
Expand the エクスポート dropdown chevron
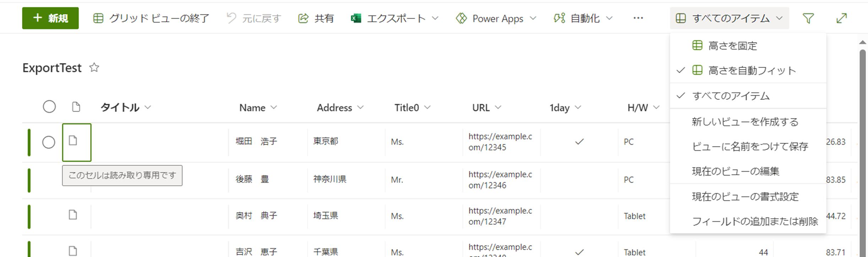(x=435, y=18)
